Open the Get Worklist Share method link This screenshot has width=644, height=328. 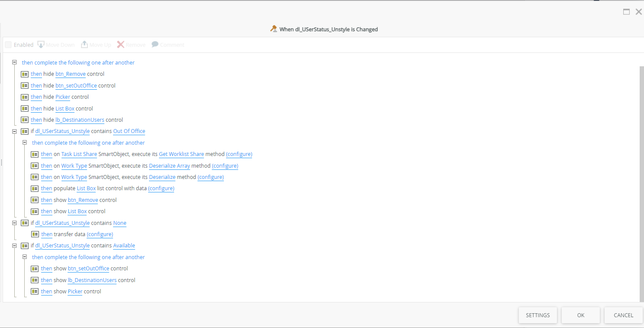tap(181, 154)
